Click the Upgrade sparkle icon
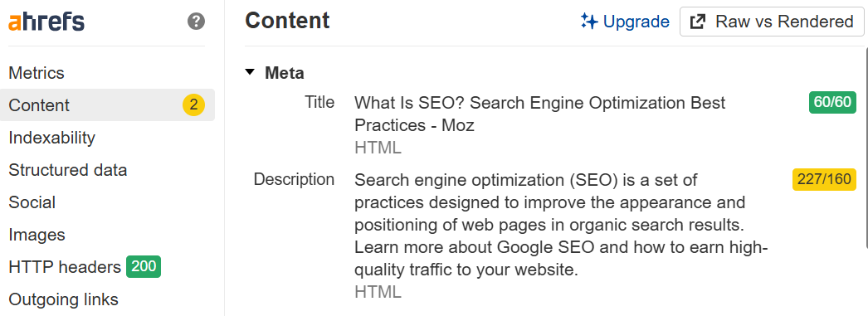 click(589, 22)
